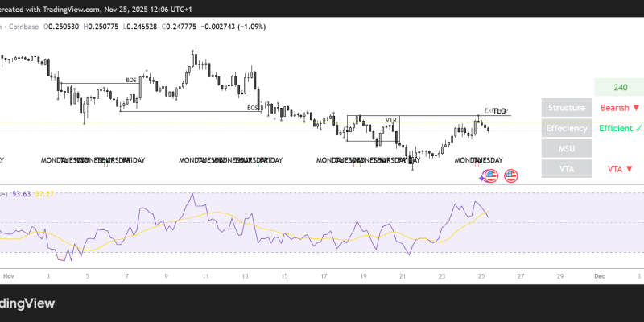
Task: Click the Dec label on time axis
Action: tap(599, 275)
